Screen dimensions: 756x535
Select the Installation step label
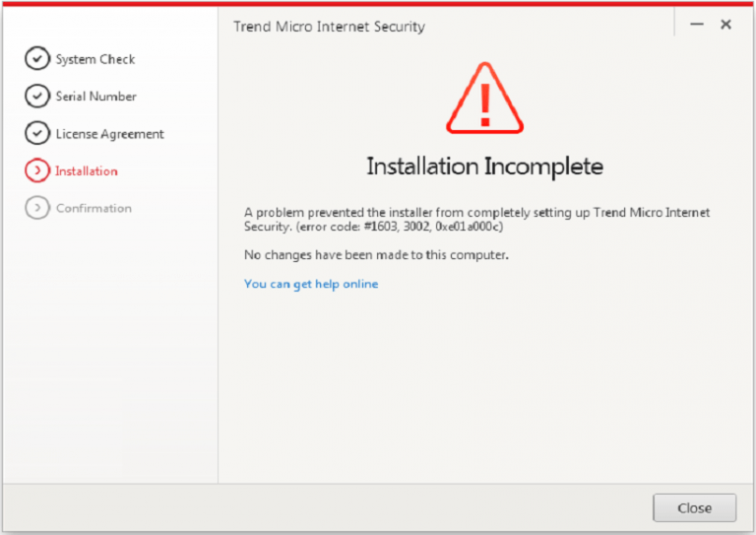(x=87, y=171)
